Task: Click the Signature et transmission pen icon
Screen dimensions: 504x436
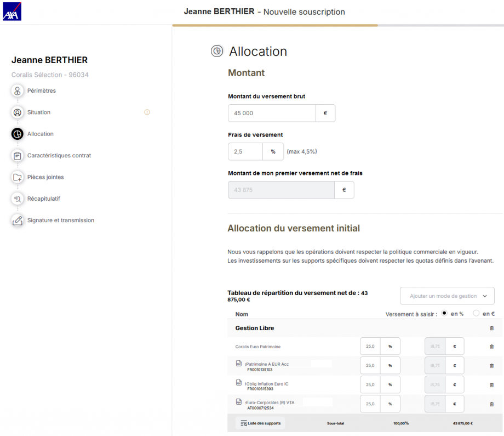Action: coord(18,220)
